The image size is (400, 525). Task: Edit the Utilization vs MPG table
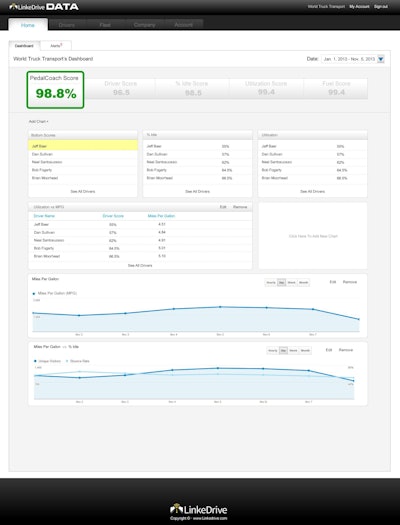click(x=223, y=207)
